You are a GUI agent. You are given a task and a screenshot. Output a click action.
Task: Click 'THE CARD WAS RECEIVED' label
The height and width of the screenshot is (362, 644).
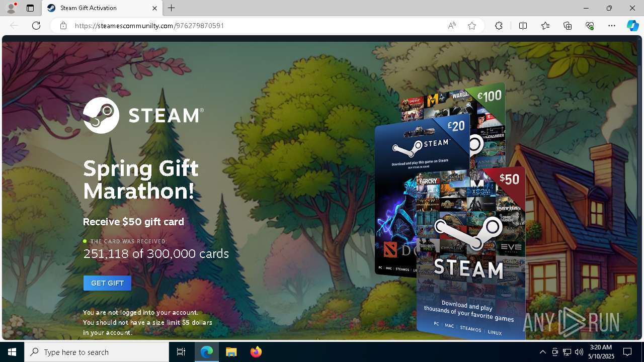tap(128, 241)
